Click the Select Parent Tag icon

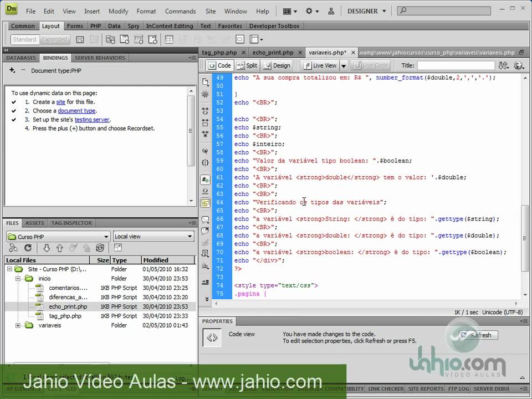coord(205,151)
